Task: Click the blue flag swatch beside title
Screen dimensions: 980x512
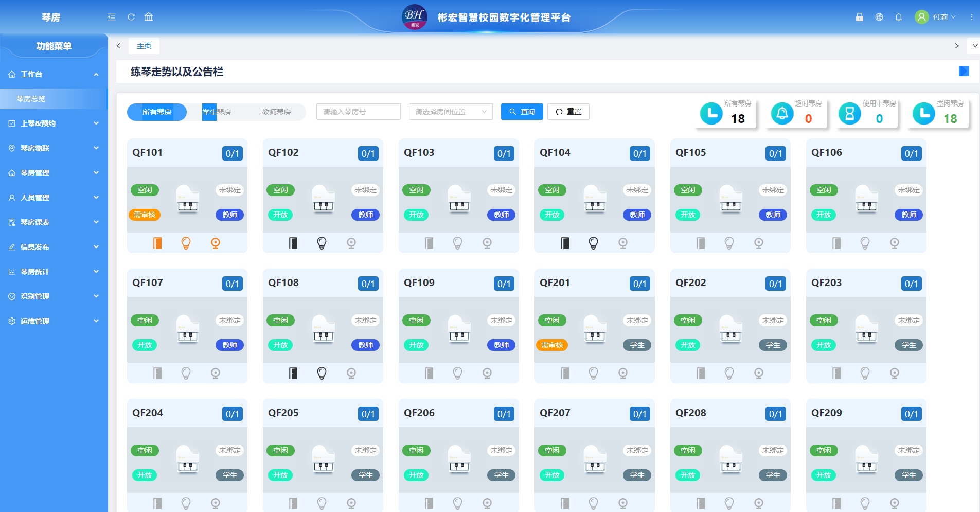Action: [x=964, y=71]
